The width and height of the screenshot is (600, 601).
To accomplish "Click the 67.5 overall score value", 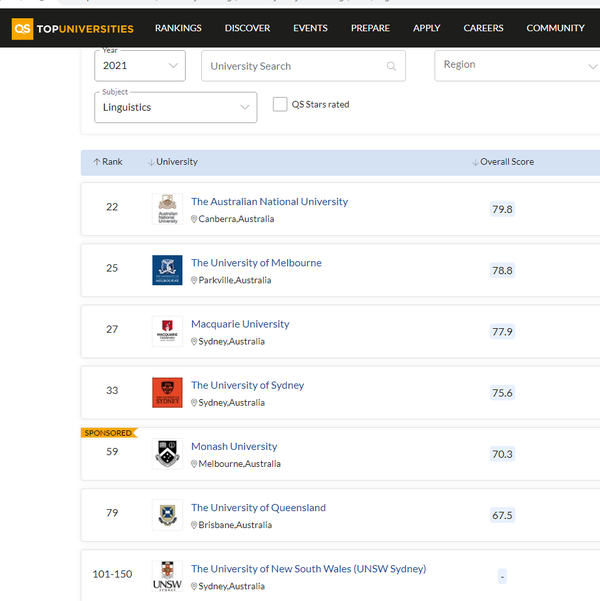I will click(502, 515).
